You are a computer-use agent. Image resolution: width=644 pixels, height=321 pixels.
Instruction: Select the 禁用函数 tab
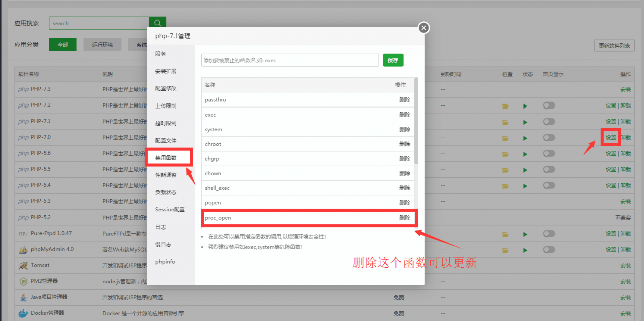pyautogui.click(x=170, y=158)
